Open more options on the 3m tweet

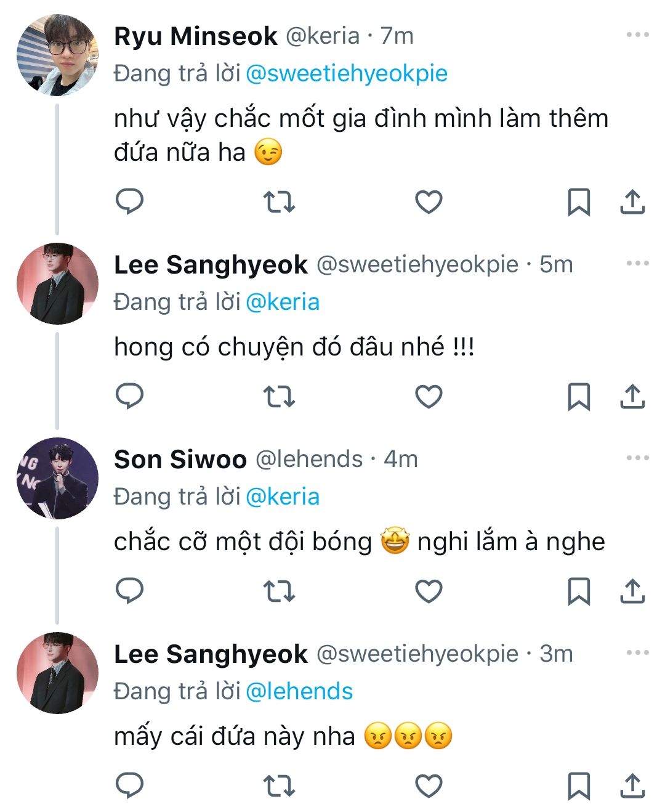point(637,652)
